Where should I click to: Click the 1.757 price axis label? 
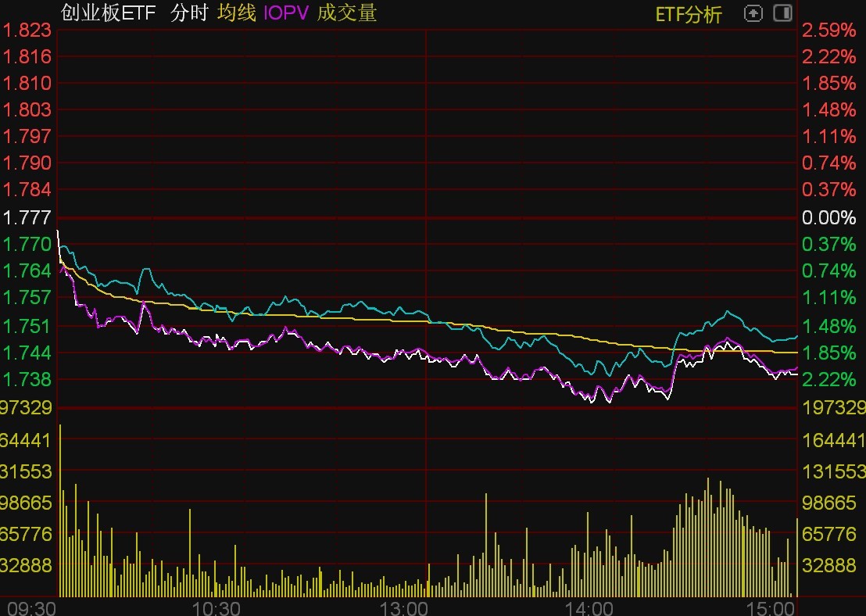[x=27, y=297]
